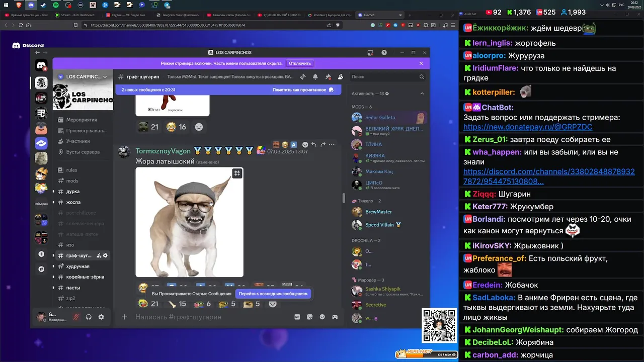Open notification settings bell icon
Screen dimensions: 644x362
[315, 77]
